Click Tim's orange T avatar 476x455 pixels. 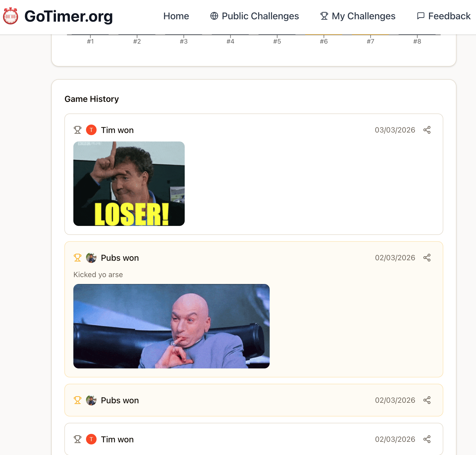91,130
